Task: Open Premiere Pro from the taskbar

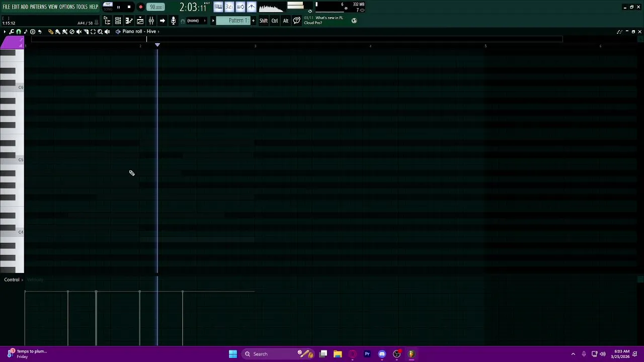Action: [x=367, y=354]
